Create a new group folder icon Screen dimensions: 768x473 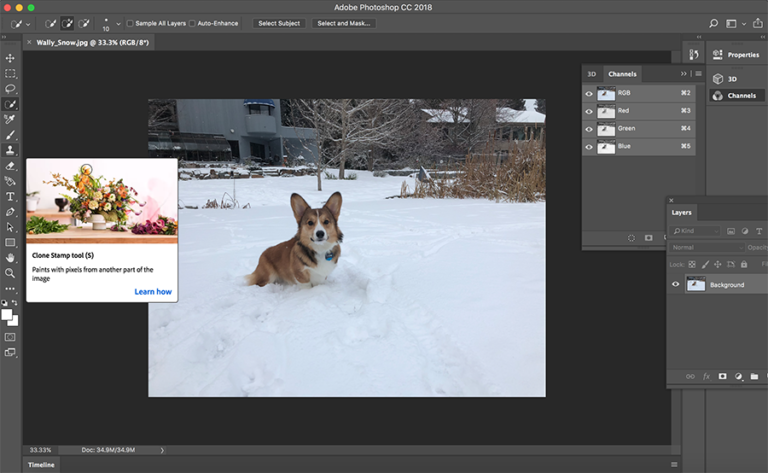754,376
